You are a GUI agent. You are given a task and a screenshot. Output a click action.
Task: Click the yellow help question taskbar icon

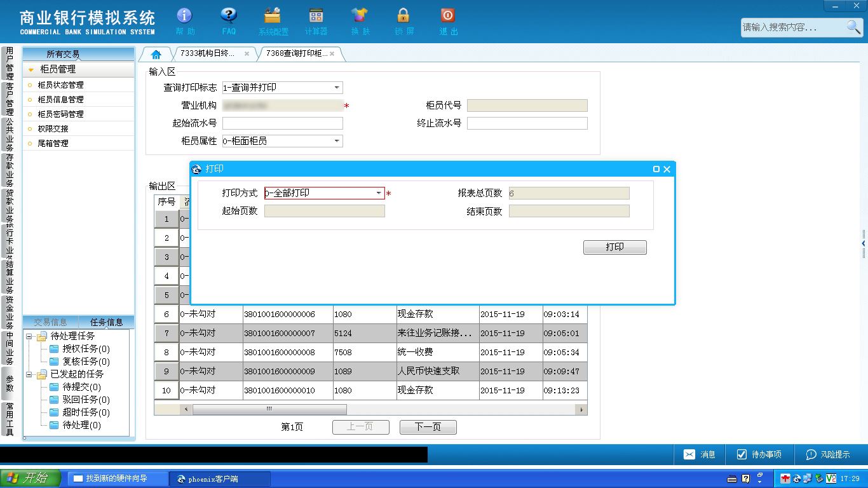click(745, 478)
